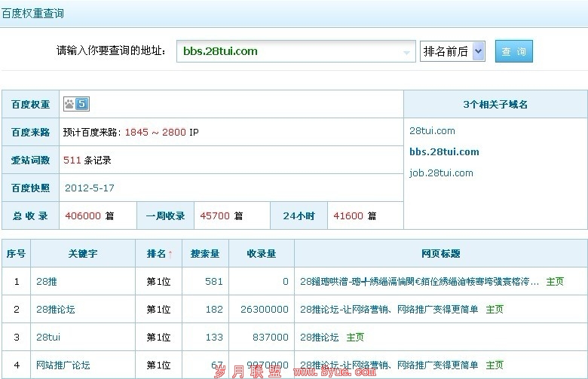Open page title link in row 2

point(389,309)
